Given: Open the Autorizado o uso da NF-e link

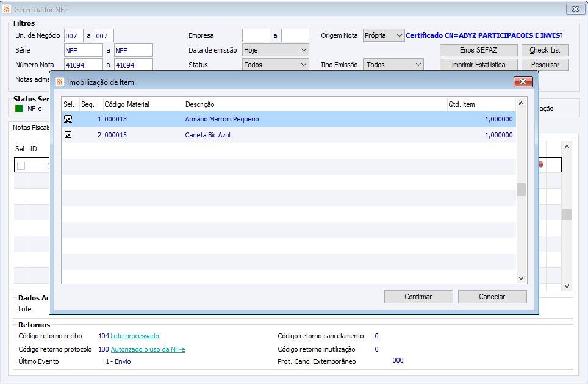Looking at the screenshot, I should (148, 349).
